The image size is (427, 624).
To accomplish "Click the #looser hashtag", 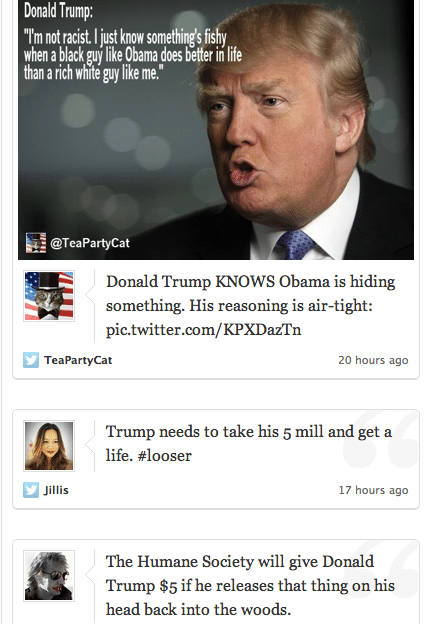I will click(x=164, y=456).
